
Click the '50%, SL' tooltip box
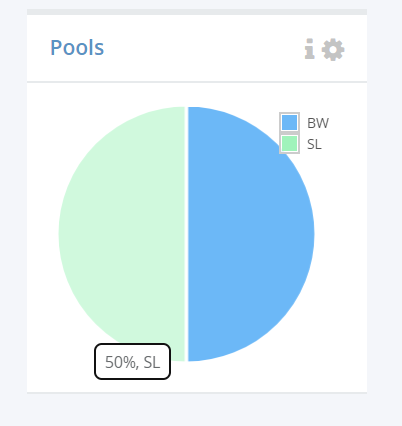click(133, 362)
